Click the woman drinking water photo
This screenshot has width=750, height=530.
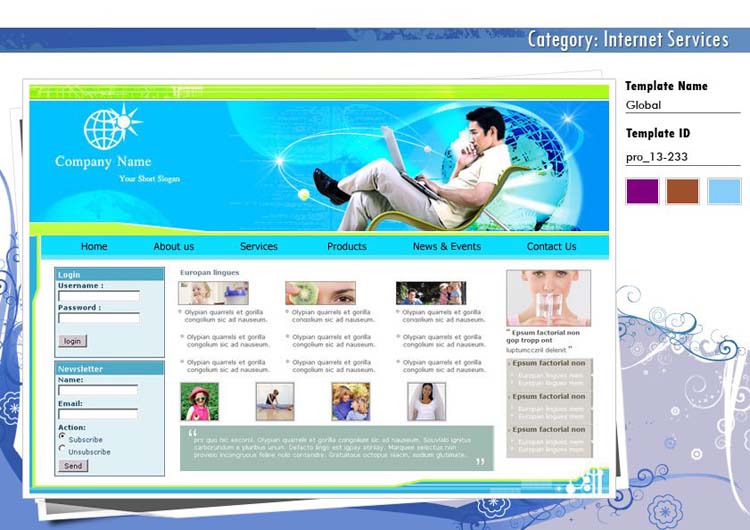pyautogui.click(x=547, y=298)
